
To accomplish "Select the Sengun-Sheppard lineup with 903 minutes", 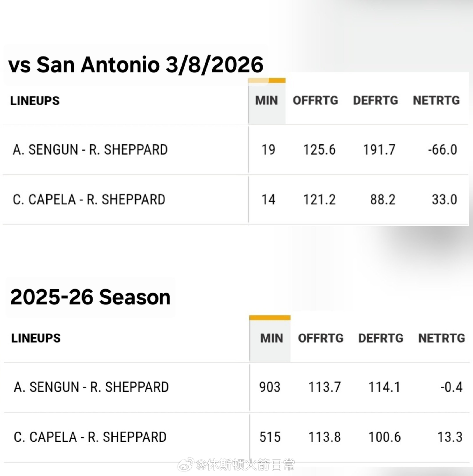I will click(x=91, y=387).
